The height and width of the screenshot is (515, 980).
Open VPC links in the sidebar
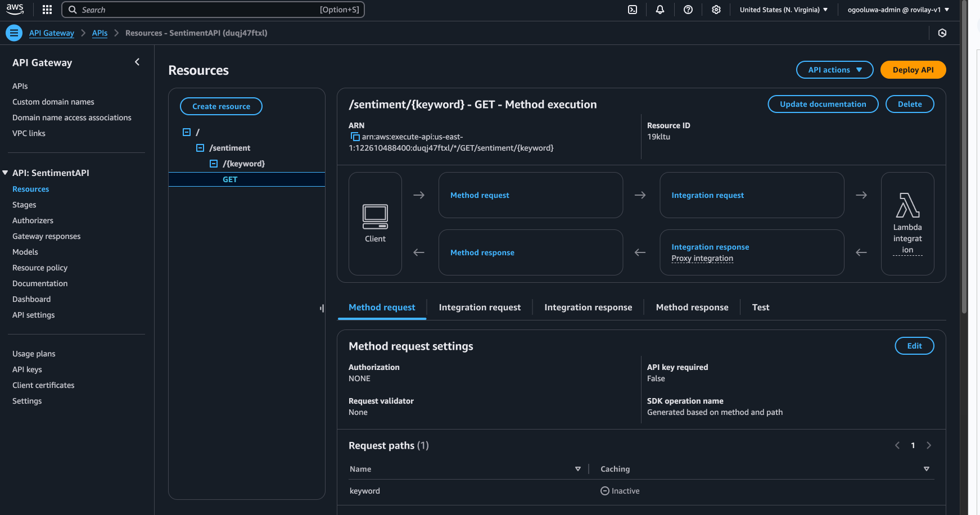tap(29, 133)
